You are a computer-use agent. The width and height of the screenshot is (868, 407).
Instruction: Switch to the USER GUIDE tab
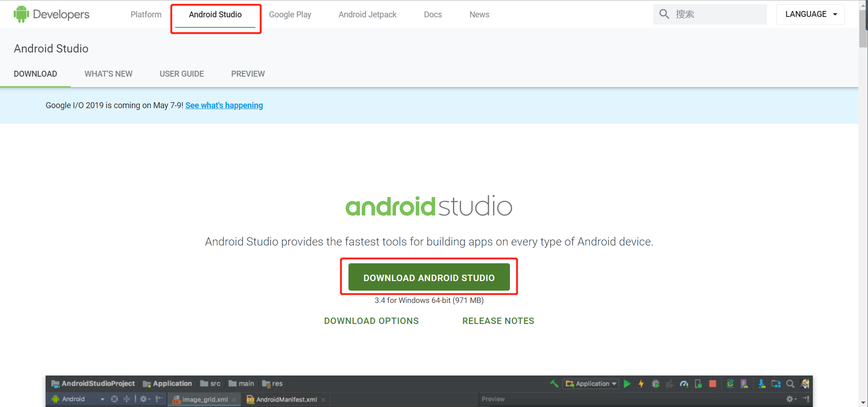[x=182, y=74]
